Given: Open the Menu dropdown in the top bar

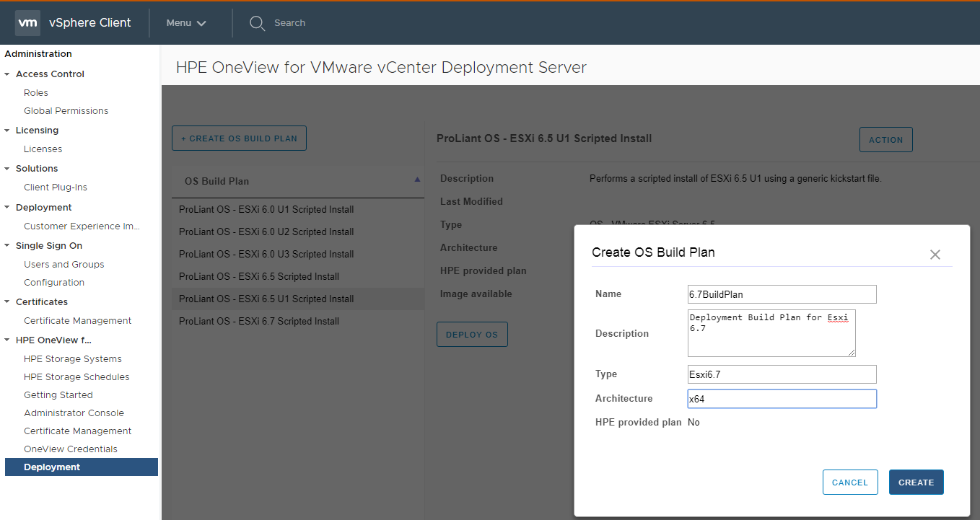Looking at the screenshot, I should tap(184, 22).
